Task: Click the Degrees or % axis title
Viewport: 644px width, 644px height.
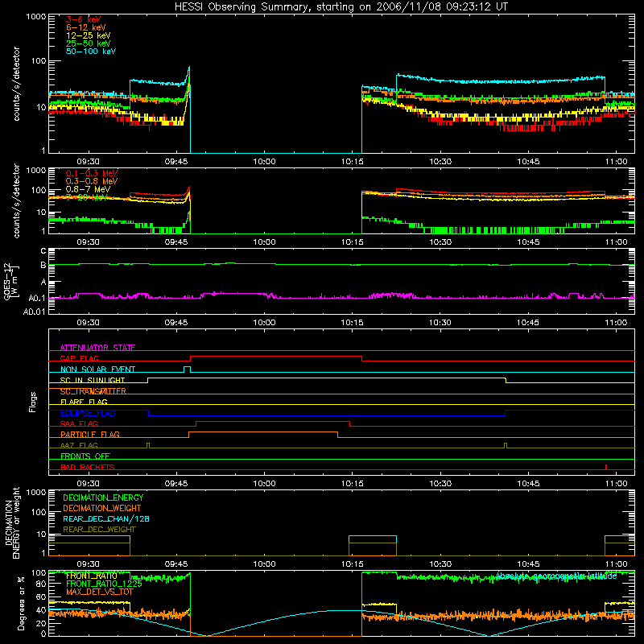Action: [x=21, y=603]
